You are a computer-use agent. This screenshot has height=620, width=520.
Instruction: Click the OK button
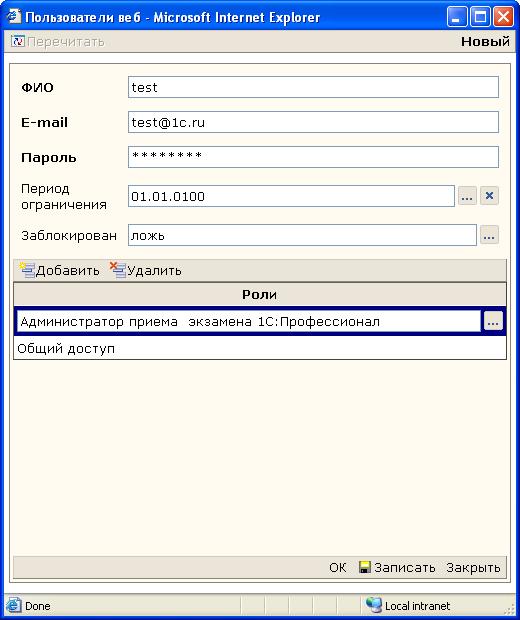point(337,567)
